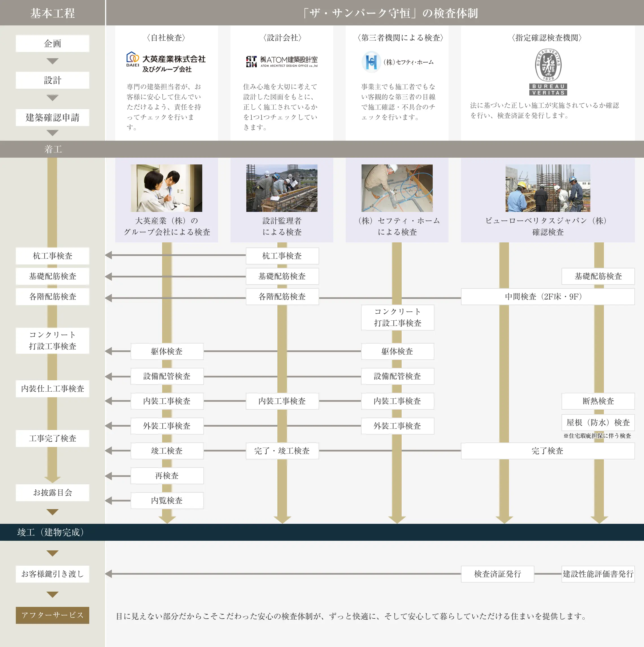Click the construction photo above セフティ・ホームによる検査
The height and width of the screenshot is (647, 644).
397,188
